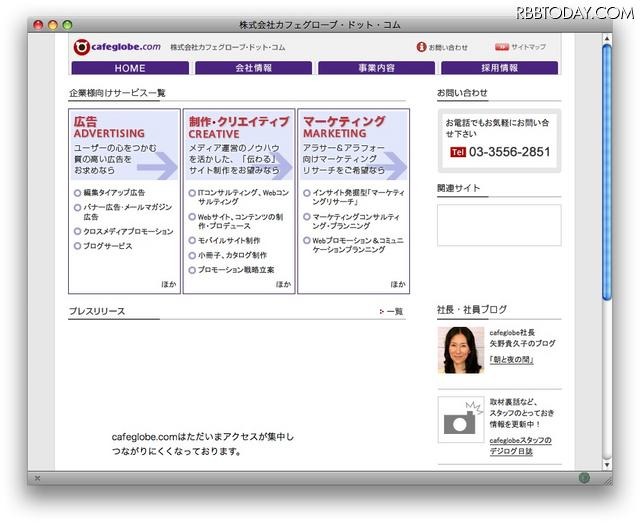Click the 関連サイト empty box
This screenshot has width=640, height=523.
click(499, 225)
